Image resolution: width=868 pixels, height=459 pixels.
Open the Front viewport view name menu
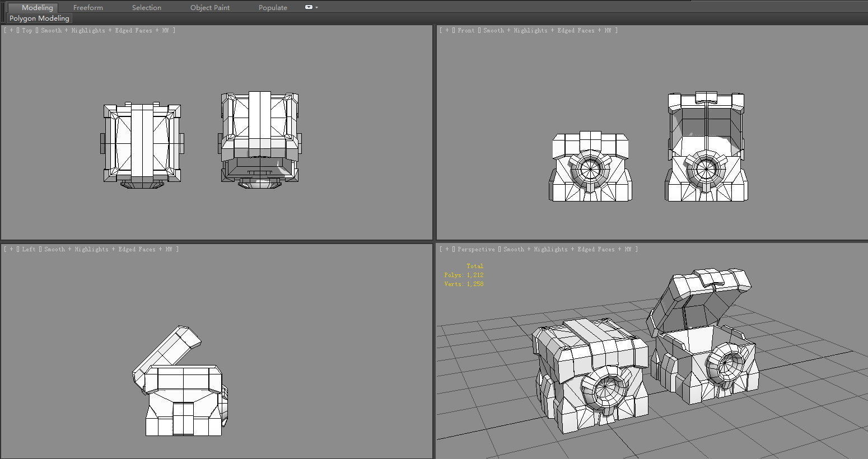(x=466, y=30)
